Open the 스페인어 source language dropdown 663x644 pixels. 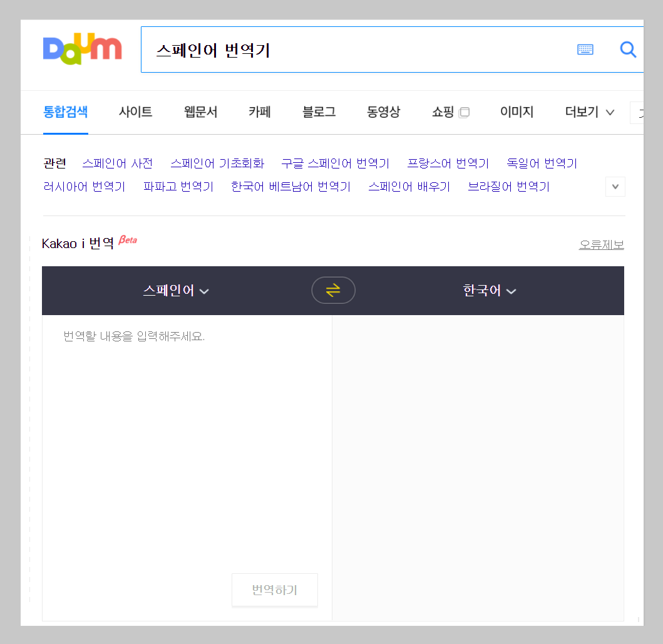[x=176, y=291]
